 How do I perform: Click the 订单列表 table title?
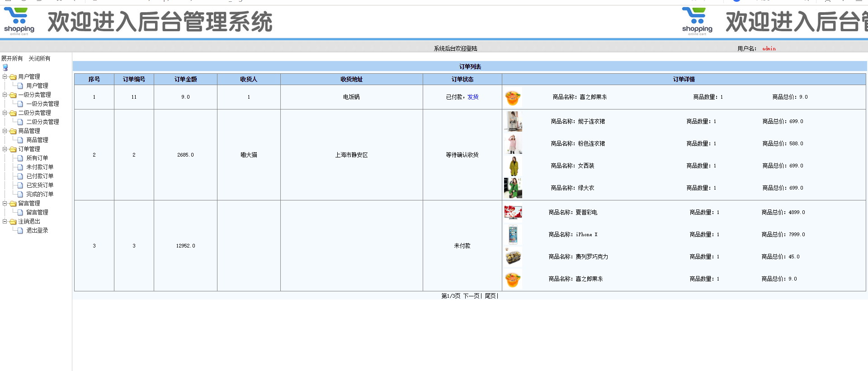[470, 67]
